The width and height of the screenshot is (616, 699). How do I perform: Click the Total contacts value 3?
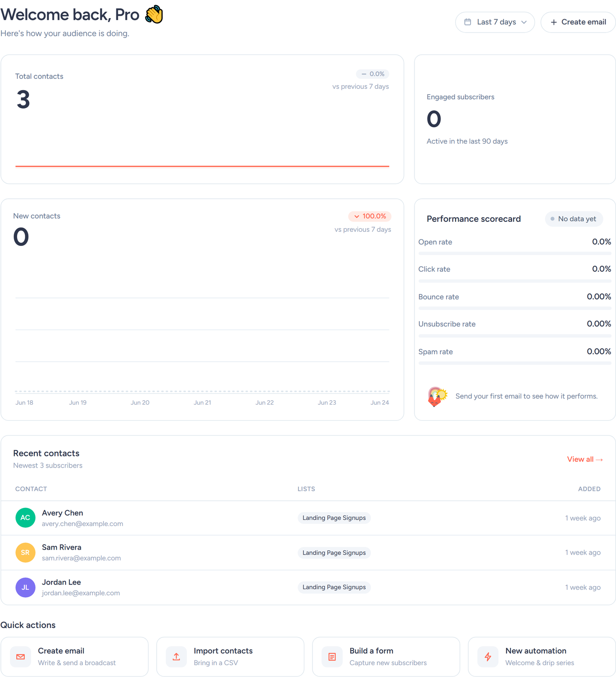23,100
